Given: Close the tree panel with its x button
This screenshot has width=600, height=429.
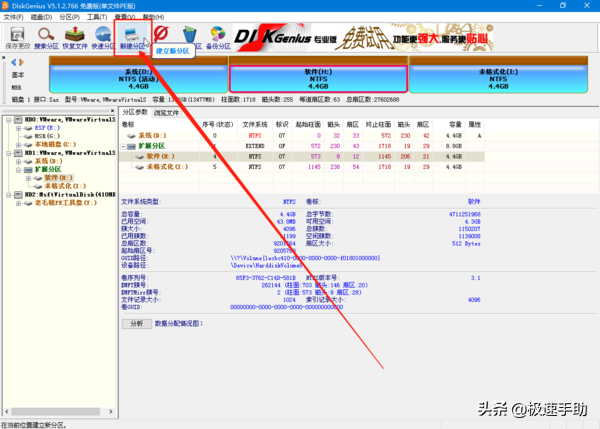Looking at the screenshot, I should pos(112,111).
